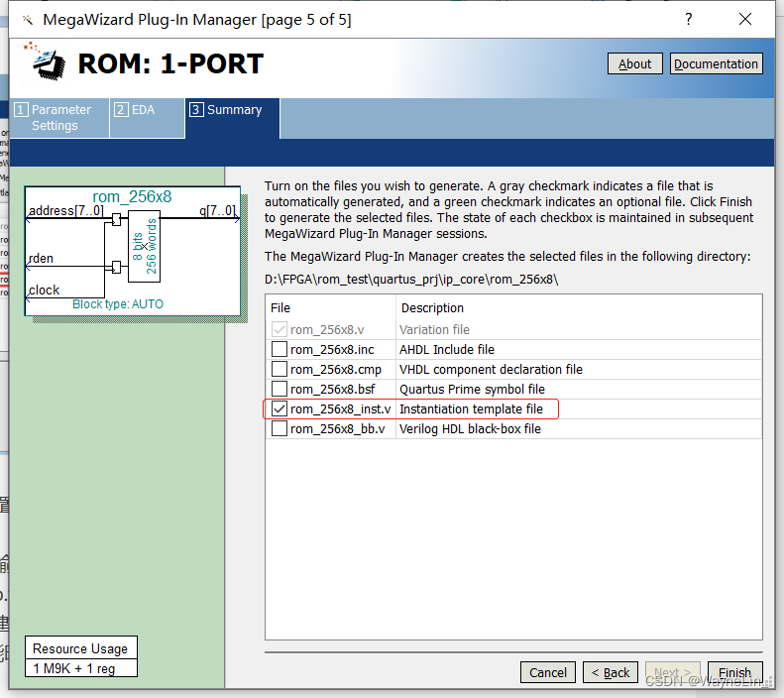Screen dimensions: 784x698
Task: Click the 'Block type: AUTO' label
Action: [118, 304]
